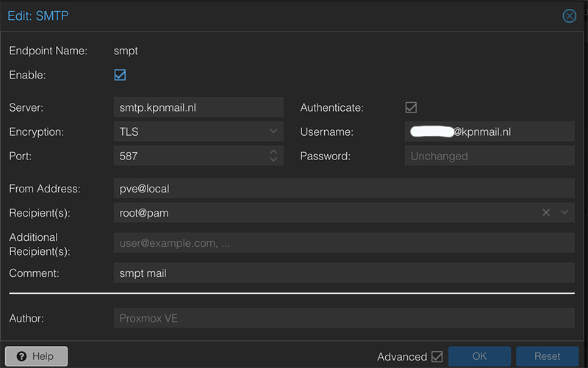Increase the port number with the up arrow
Screen dimensions: 588x368
point(273,152)
